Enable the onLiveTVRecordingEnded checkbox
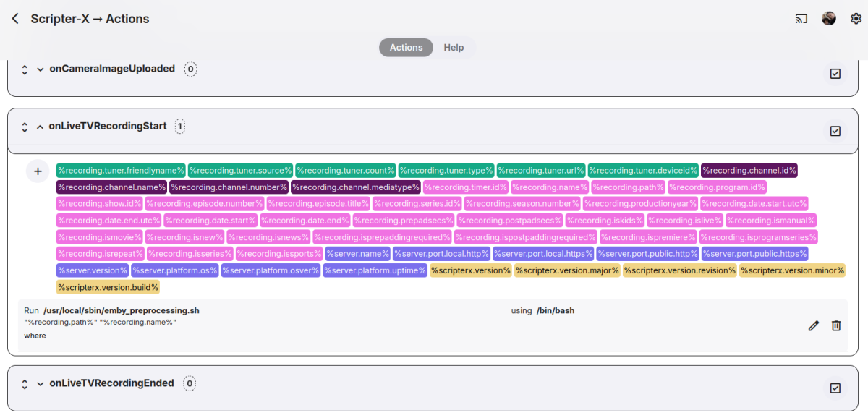 (835, 388)
